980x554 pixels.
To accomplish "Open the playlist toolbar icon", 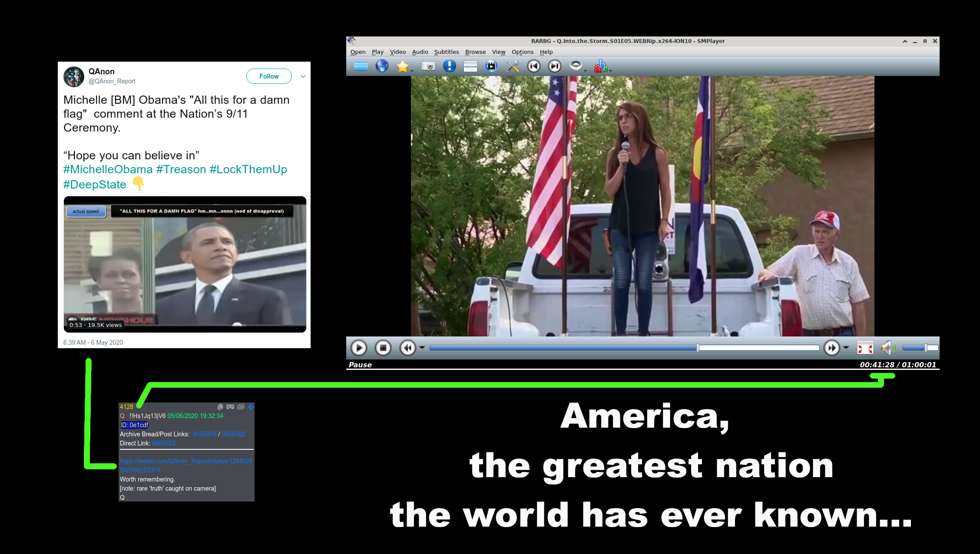I will tap(470, 66).
